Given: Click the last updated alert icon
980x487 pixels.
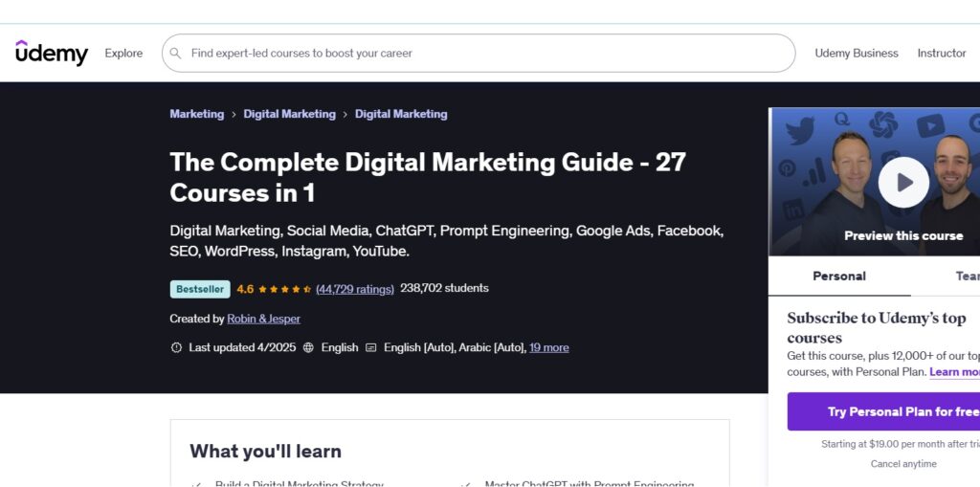Looking at the screenshot, I should point(176,347).
